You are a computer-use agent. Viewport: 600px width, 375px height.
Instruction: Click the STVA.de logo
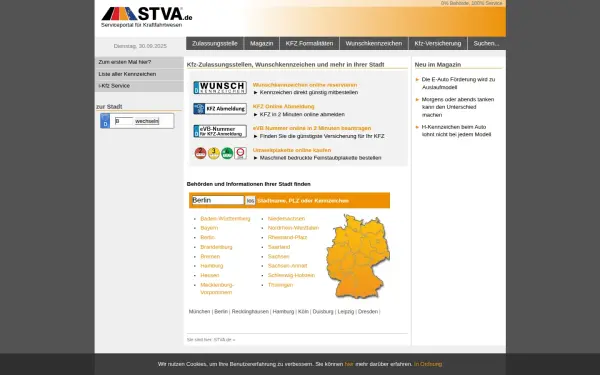(x=147, y=17)
